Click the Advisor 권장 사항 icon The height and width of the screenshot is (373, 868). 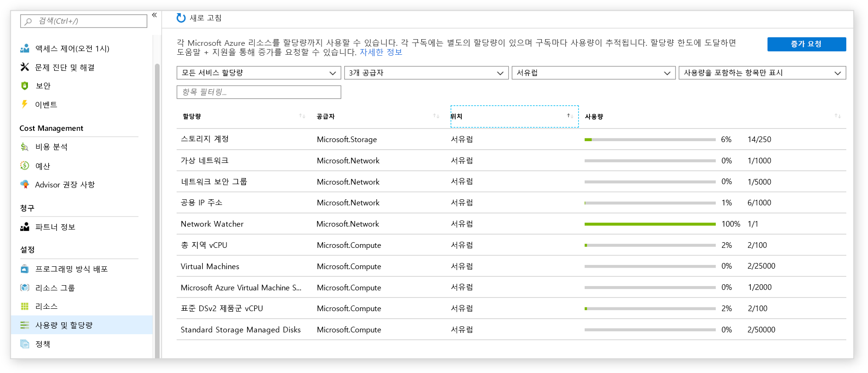click(25, 184)
